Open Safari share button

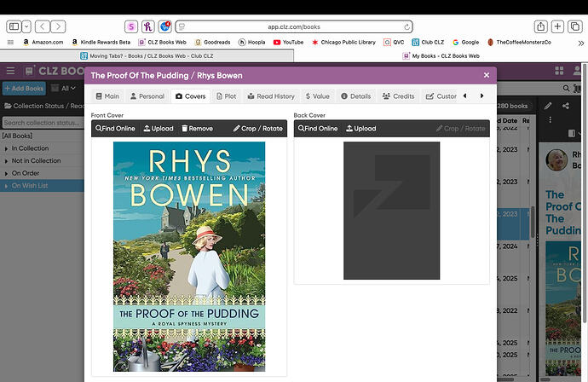[x=541, y=26]
